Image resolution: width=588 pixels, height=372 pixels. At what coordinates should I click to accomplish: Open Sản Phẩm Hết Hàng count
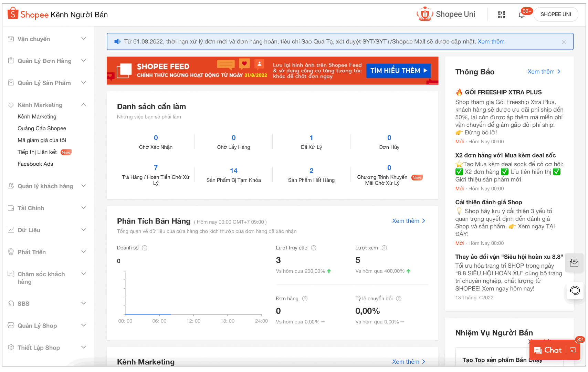click(312, 175)
